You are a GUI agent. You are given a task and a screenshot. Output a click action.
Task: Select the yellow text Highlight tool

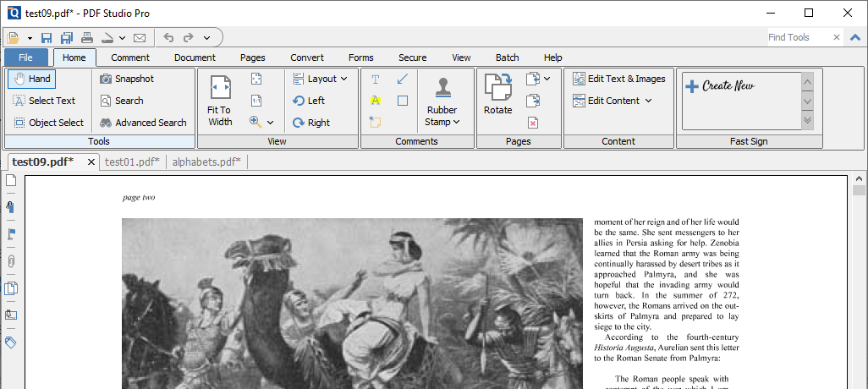pos(376,101)
